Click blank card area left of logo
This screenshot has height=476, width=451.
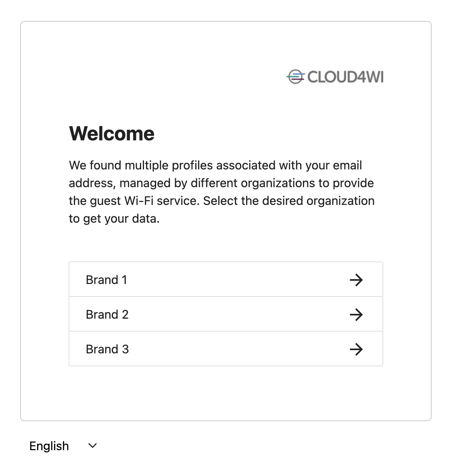152,77
